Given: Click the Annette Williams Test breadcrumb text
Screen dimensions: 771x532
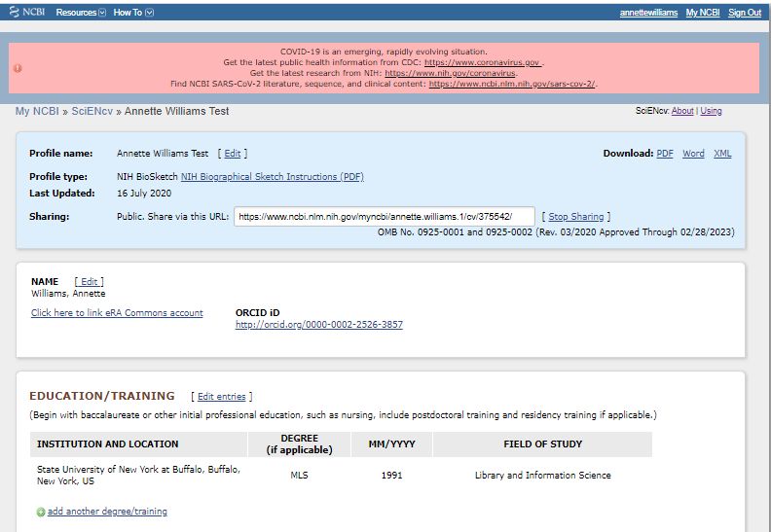Looking at the screenshot, I should 176,111.
